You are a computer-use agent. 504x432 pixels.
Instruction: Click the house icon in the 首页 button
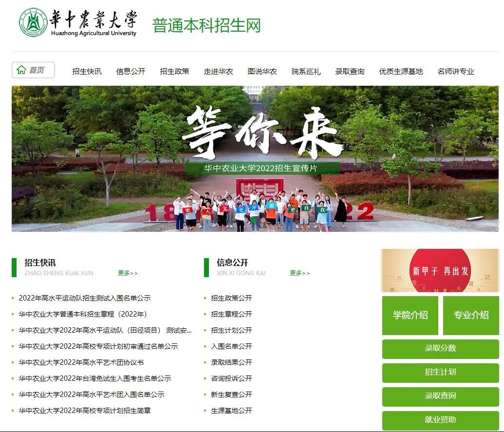pyautogui.click(x=21, y=70)
